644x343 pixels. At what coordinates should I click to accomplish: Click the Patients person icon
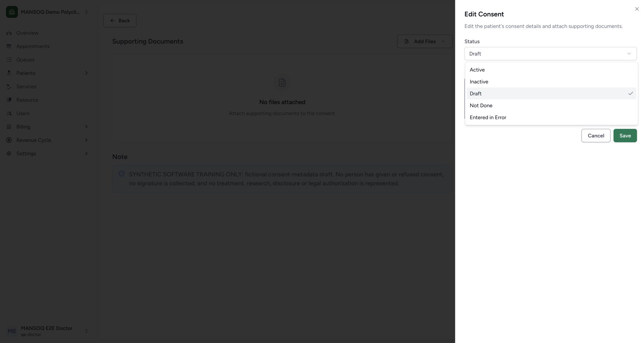(9, 73)
